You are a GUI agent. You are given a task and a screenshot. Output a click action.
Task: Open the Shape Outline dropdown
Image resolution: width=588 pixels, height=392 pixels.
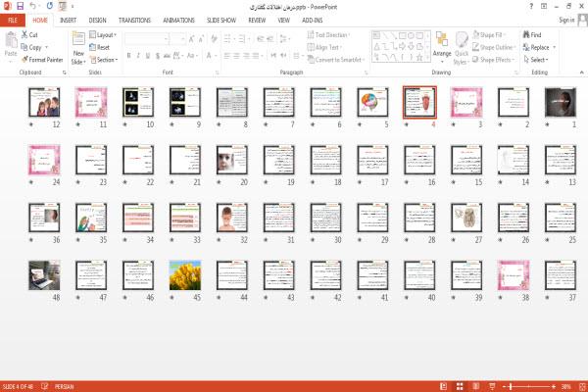pos(494,47)
